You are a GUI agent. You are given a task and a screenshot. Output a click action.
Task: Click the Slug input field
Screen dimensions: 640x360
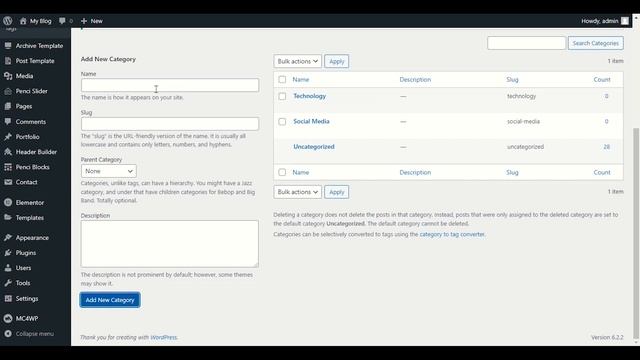[170, 124]
